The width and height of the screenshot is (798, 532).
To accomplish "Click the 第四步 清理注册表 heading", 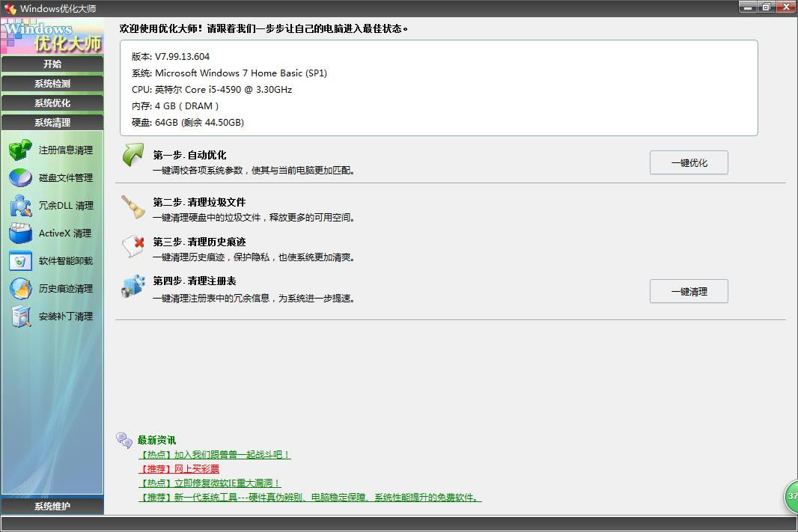I will tap(195, 281).
